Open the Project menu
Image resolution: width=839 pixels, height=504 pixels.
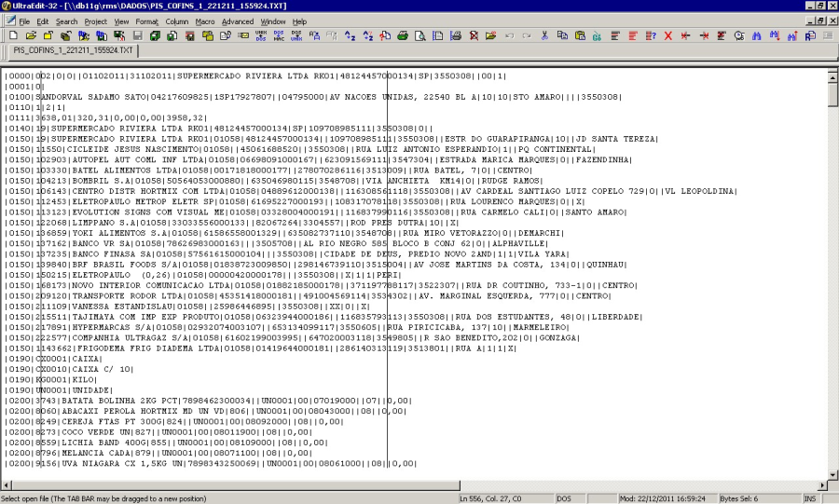96,21
